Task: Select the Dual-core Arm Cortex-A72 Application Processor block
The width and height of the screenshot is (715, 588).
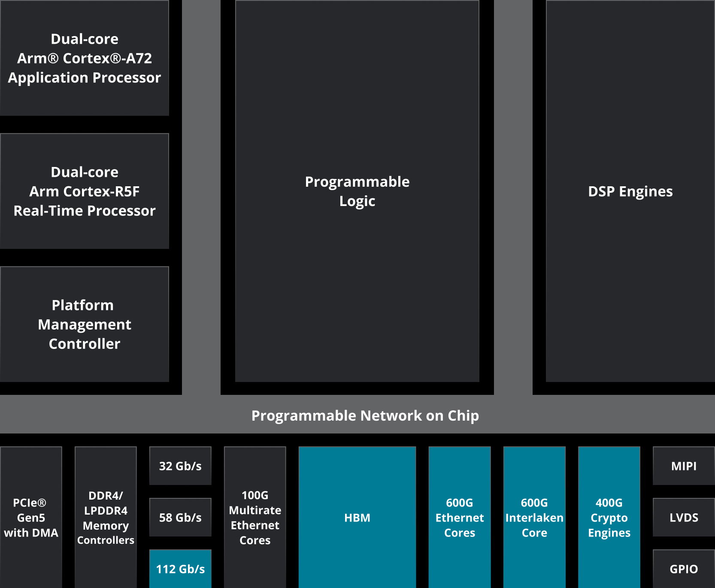Action: pyautogui.click(x=85, y=58)
